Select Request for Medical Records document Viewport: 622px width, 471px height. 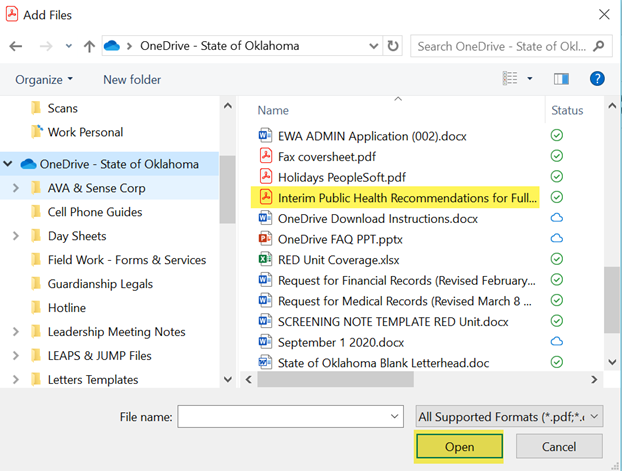pos(405,301)
